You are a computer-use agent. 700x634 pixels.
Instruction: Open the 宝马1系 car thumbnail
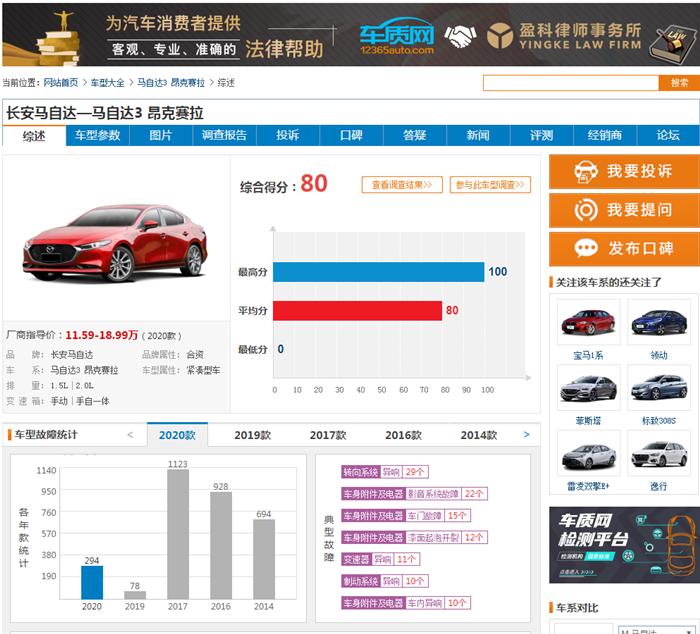[588, 322]
